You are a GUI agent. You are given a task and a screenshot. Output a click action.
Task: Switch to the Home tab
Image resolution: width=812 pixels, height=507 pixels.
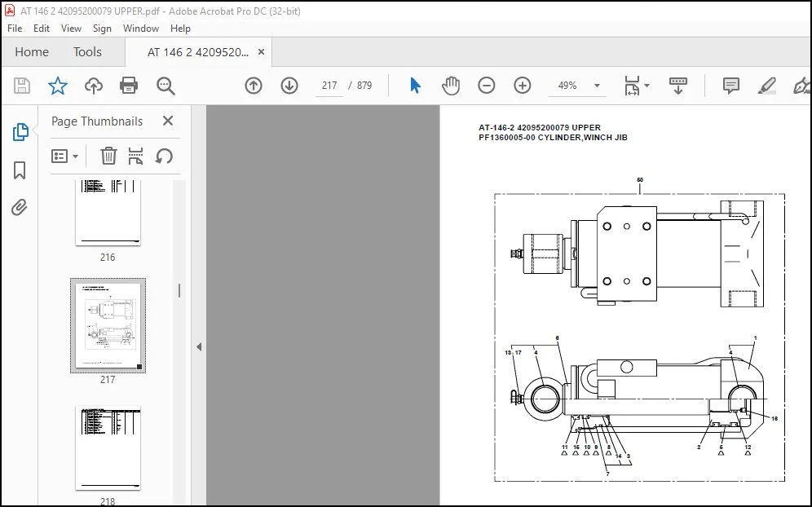[32, 52]
